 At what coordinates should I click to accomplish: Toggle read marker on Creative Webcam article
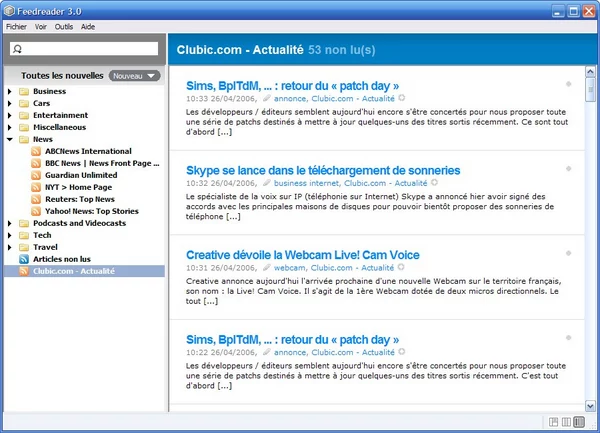[569, 253]
